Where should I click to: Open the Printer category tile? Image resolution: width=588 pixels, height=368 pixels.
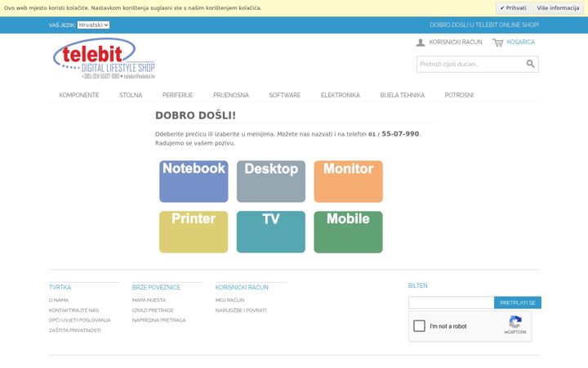tap(194, 231)
